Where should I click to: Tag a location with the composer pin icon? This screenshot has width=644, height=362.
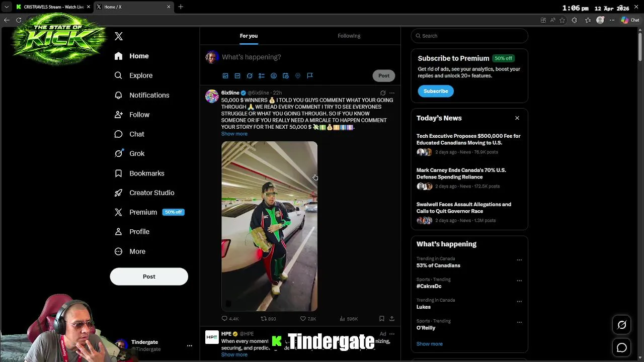tap(298, 76)
